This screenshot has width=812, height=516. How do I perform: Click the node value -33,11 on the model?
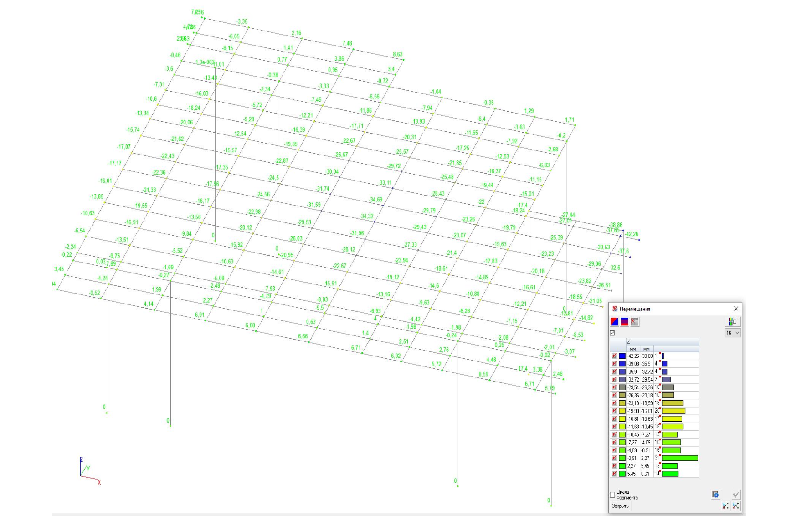(x=385, y=183)
